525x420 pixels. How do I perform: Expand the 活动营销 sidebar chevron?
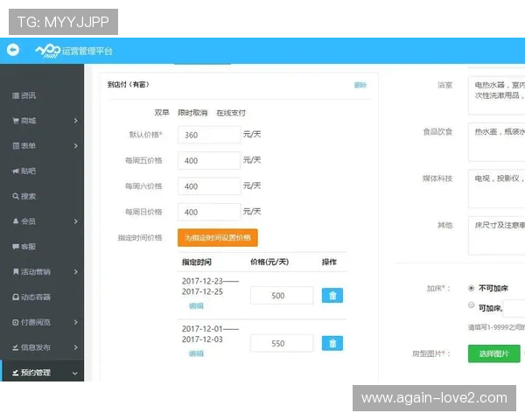(75, 271)
